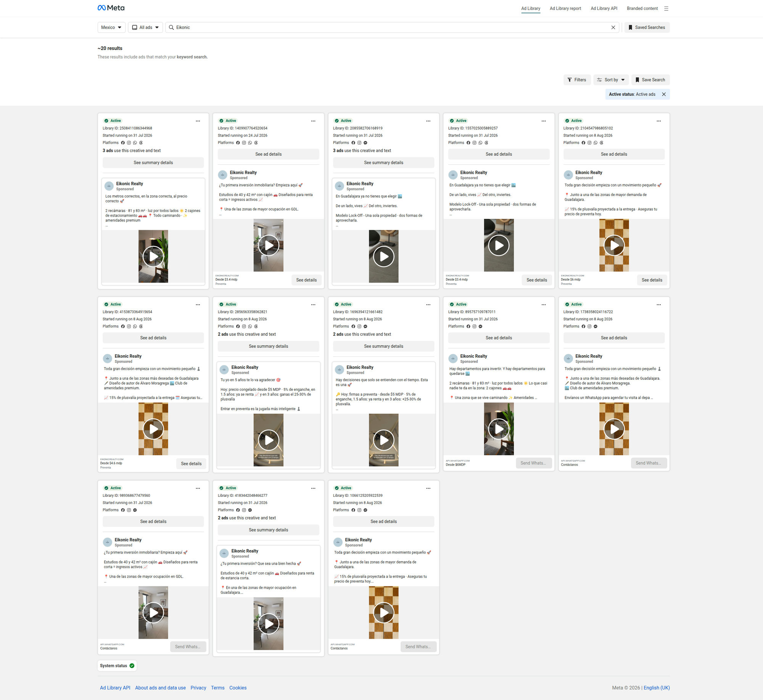The image size is (763, 700).
Task: Open options for ad Library ID 2508411086344968
Action: [198, 121]
